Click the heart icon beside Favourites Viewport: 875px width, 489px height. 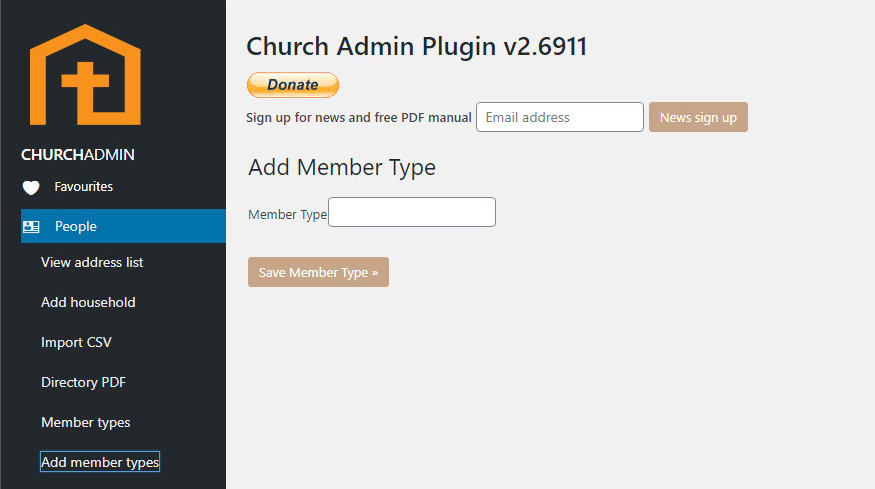31,187
